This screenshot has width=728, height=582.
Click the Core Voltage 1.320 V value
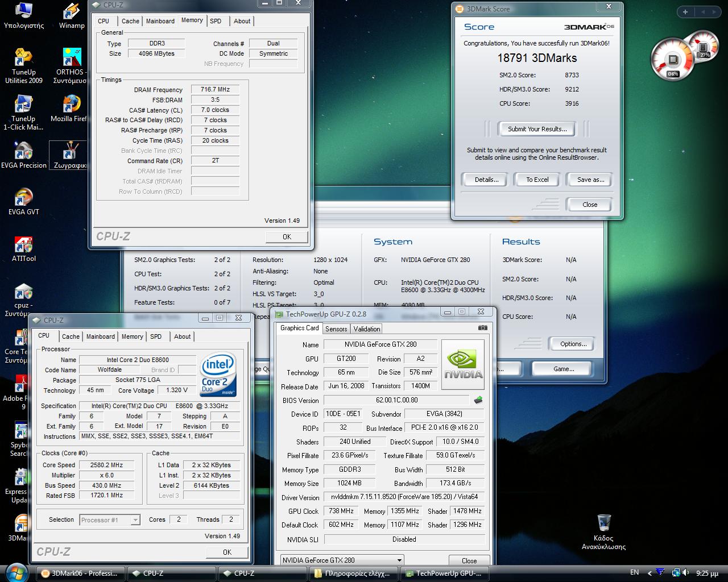177,390
